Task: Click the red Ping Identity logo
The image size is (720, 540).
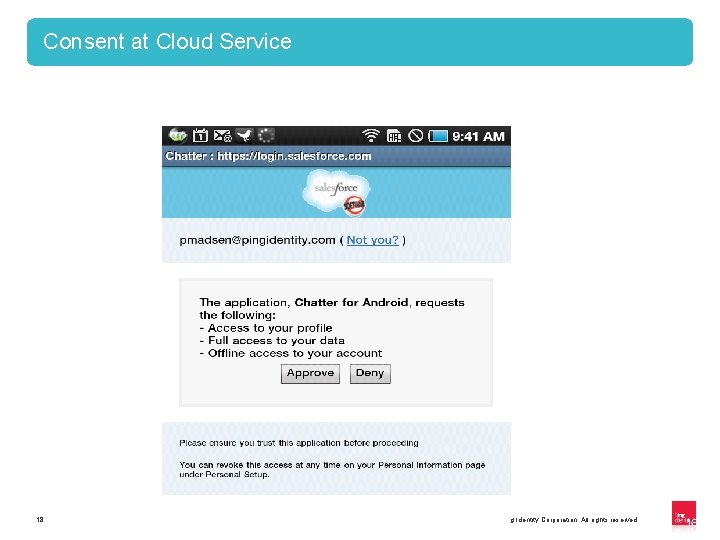Action: click(684, 513)
